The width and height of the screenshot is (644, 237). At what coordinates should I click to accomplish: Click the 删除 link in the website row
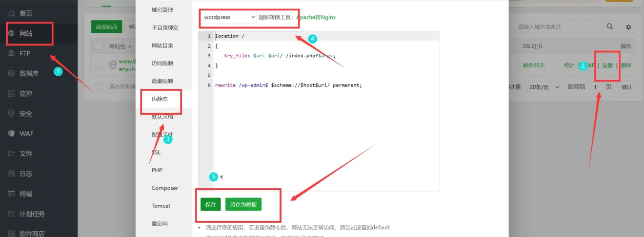(626, 66)
